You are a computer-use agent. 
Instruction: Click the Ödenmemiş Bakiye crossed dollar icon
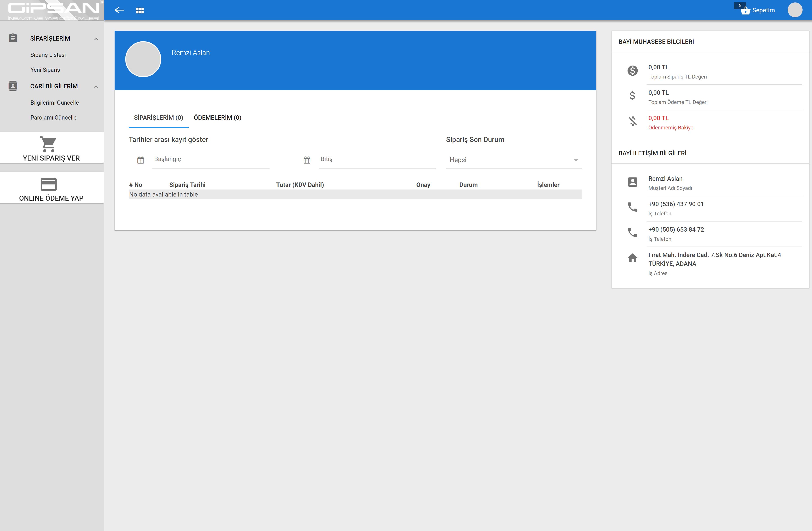coord(633,121)
